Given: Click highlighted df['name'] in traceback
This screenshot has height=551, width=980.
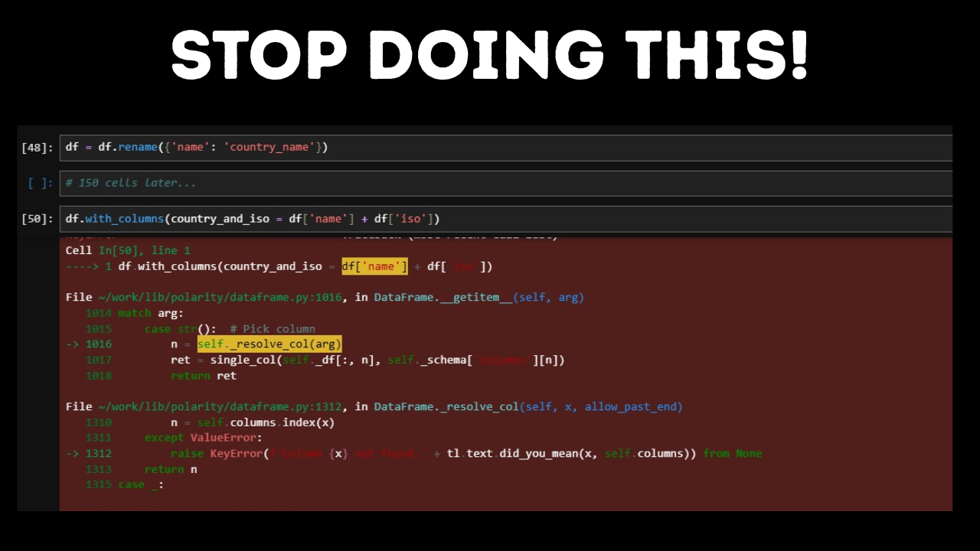Looking at the screenshot, I should coord(375,266).
